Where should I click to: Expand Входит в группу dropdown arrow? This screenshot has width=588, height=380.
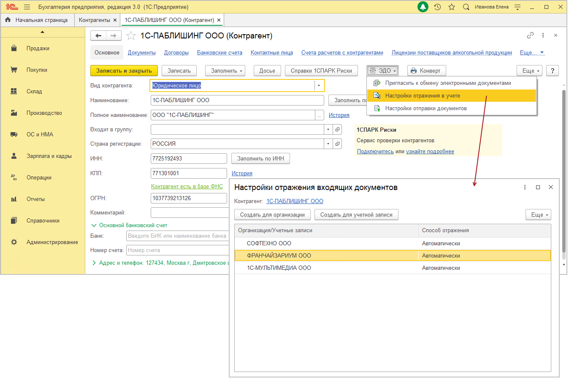328,130
